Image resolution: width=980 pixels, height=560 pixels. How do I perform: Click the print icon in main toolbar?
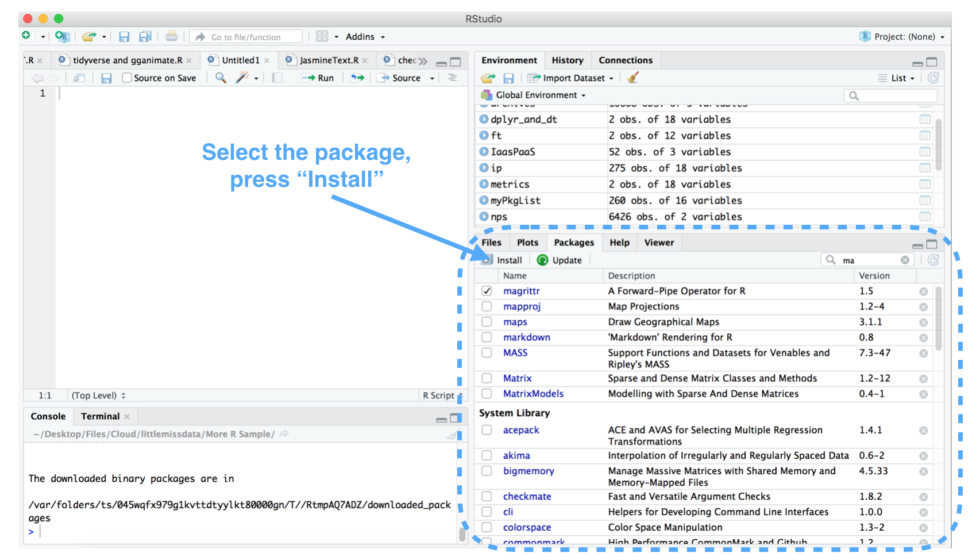click(171, 36)
